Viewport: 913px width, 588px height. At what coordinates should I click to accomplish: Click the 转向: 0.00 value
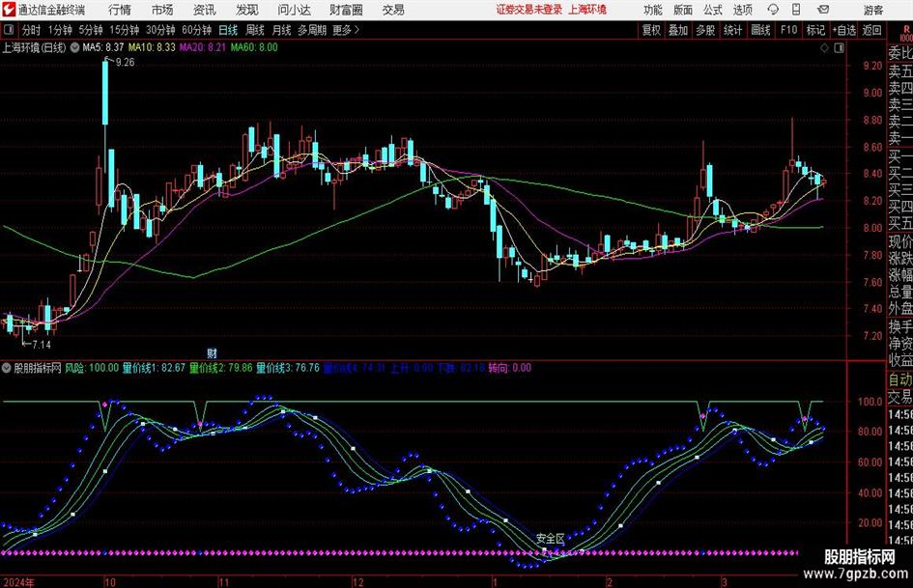click(510, 368)
